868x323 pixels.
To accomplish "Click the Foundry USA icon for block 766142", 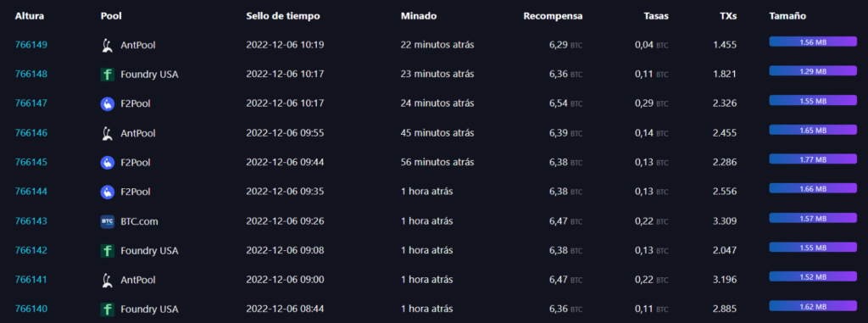I will [108, 250].
